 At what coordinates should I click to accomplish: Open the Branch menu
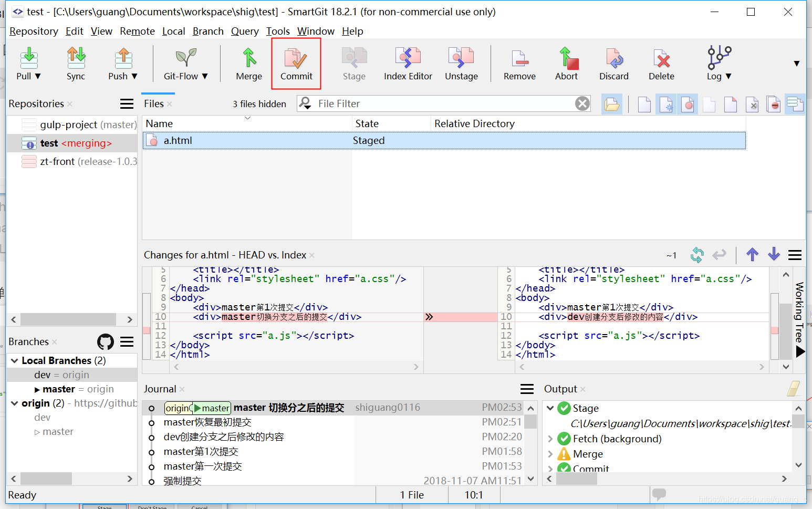click(208, 32)
